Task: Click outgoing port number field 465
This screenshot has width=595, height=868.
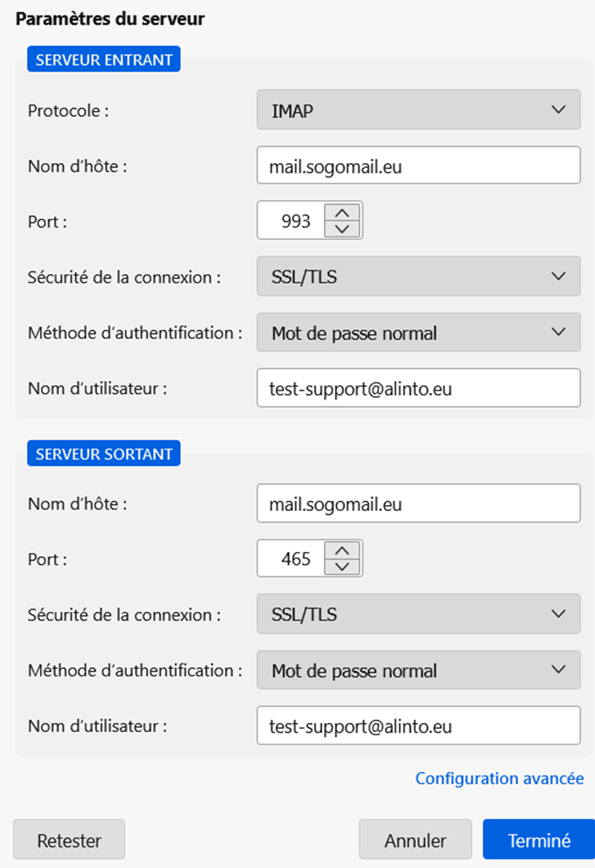Action: pyautogui.click(x=291, y=558)
